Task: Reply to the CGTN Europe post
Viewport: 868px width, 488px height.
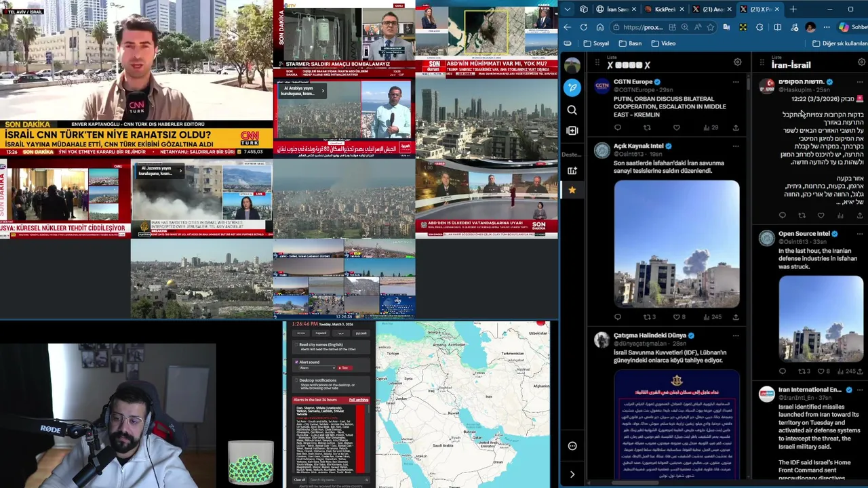Action: [x=617, y=127]
